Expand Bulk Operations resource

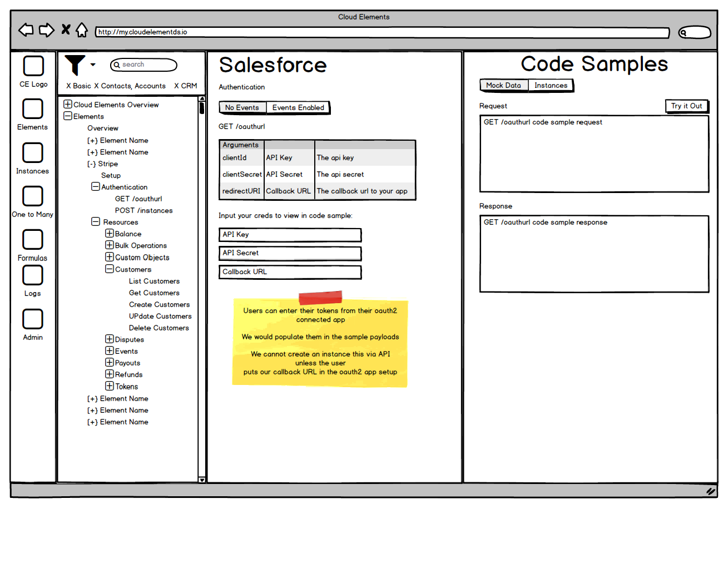[x=110, y=245]
